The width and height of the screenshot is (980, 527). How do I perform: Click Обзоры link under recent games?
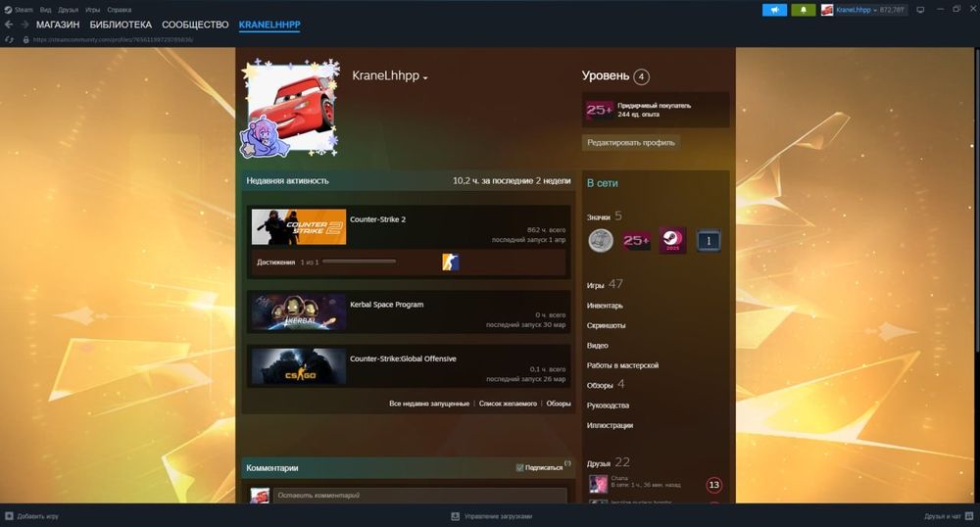559,404
